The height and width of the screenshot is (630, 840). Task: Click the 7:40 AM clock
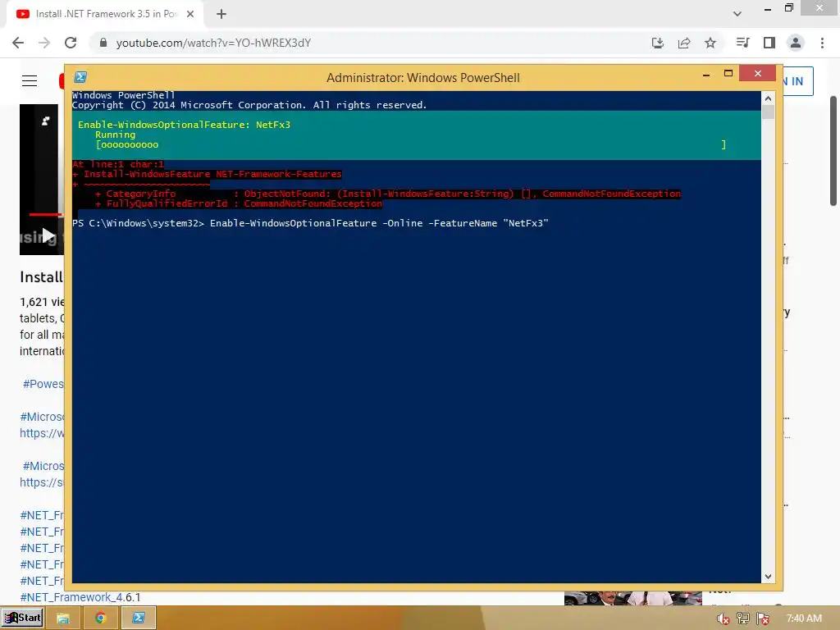804,619
